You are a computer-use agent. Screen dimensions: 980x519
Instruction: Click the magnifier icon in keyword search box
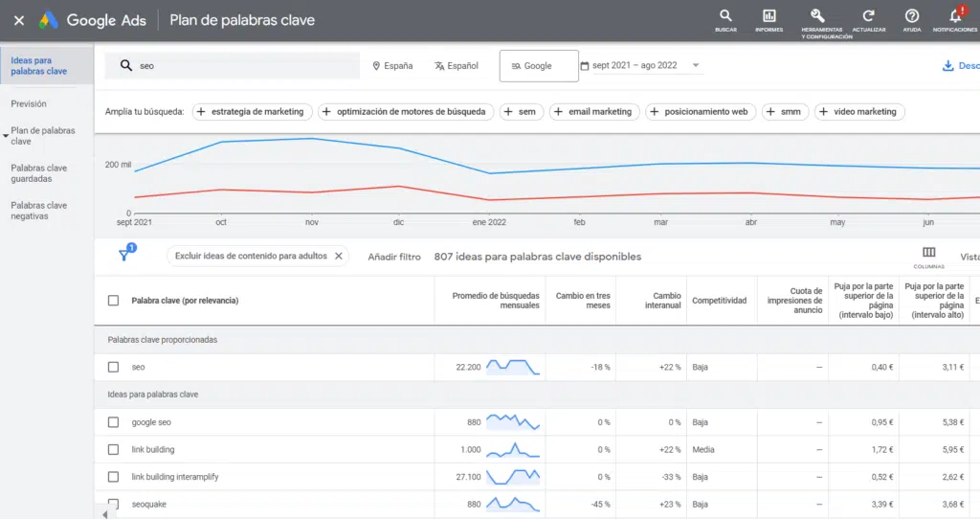[126, 65]
